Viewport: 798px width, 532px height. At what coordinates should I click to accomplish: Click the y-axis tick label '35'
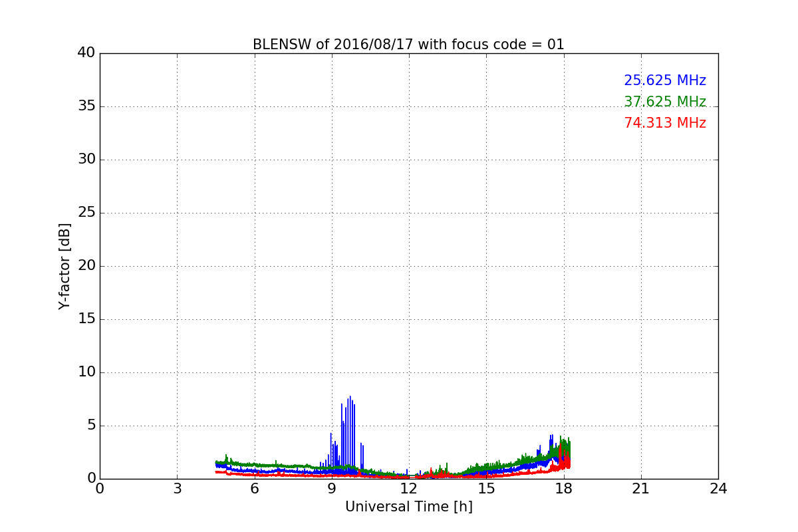86,106
